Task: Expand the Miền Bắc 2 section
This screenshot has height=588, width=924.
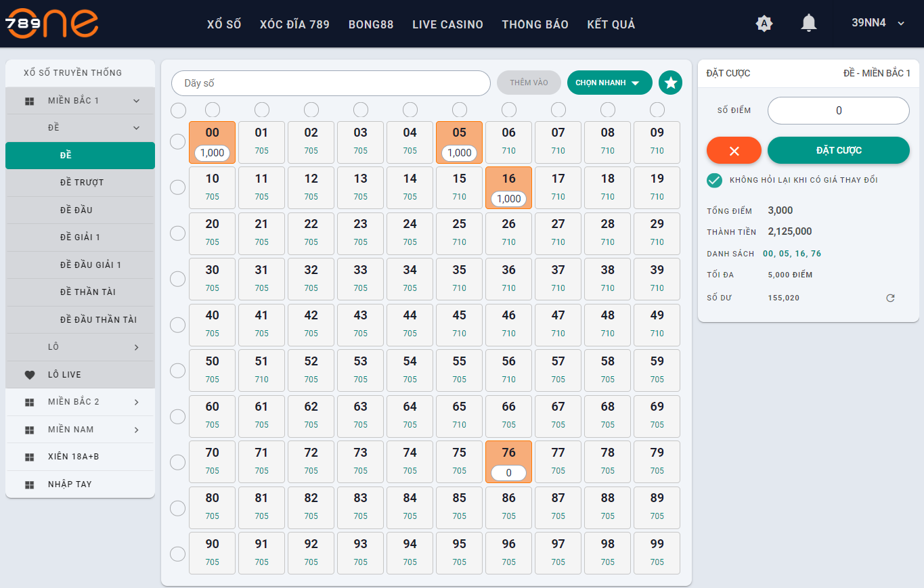Action: 80,402
